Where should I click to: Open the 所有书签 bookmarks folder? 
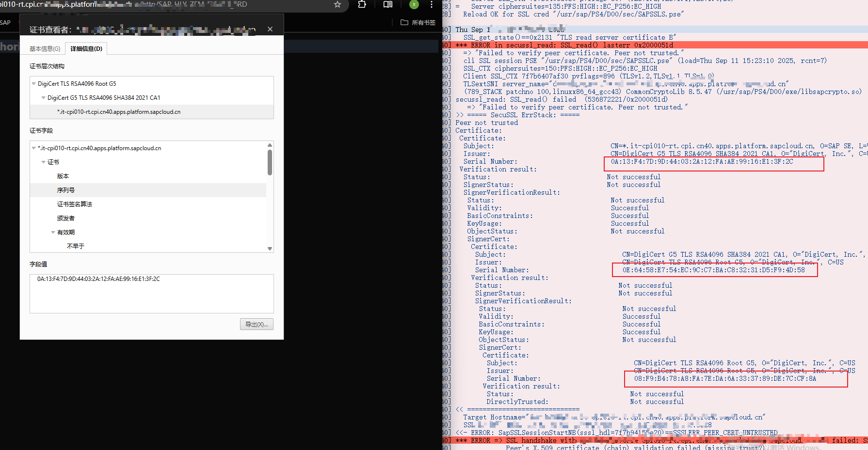pyautogui.click(x=418, y=23)
